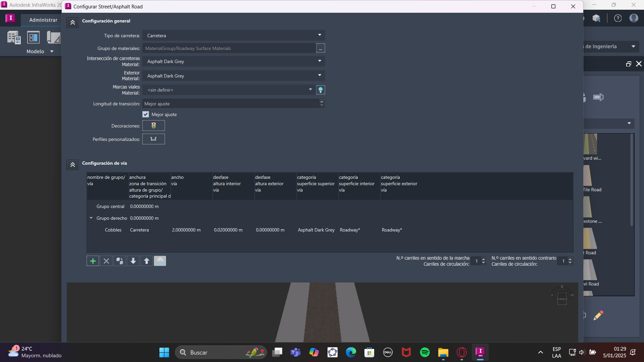Delete the selected lane with the X button

(106, 261)
